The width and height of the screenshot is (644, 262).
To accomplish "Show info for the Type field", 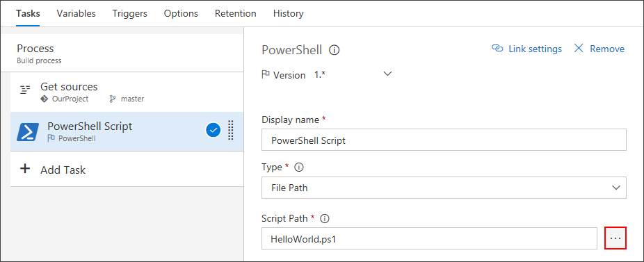I will pos(299,167).
